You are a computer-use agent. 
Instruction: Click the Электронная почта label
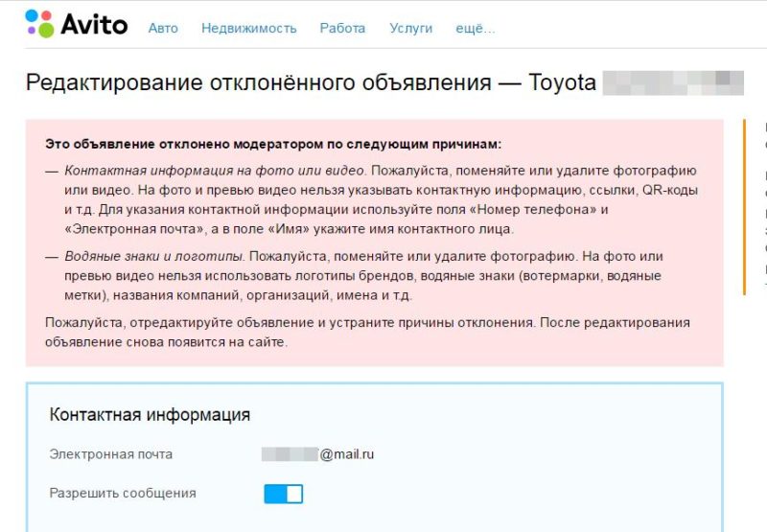pyautogui.click(x=110, y=454)
